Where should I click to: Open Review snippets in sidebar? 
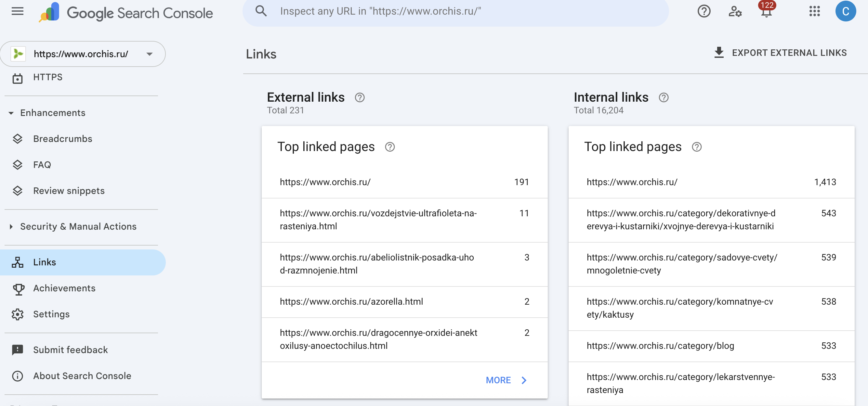[69, 191]
